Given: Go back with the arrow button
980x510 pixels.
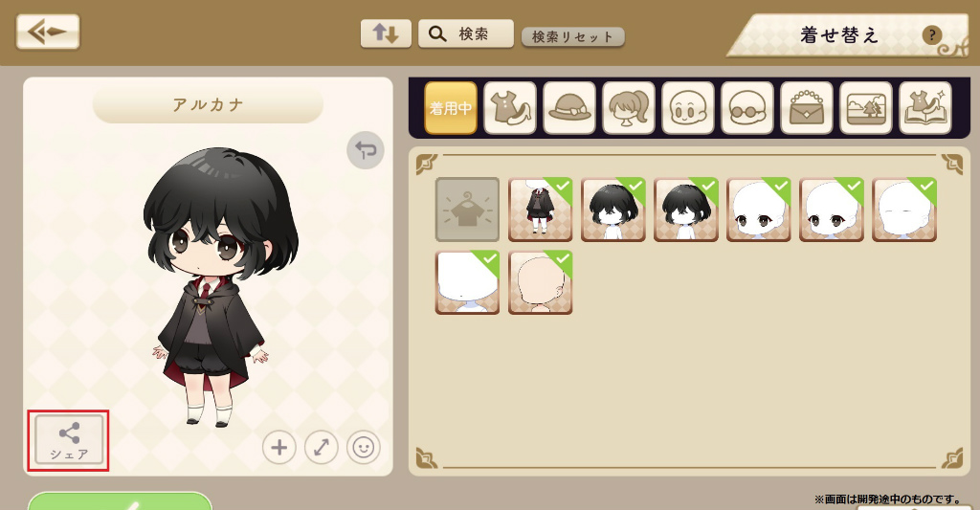Looking at the screenshot, I should (48, 32).
